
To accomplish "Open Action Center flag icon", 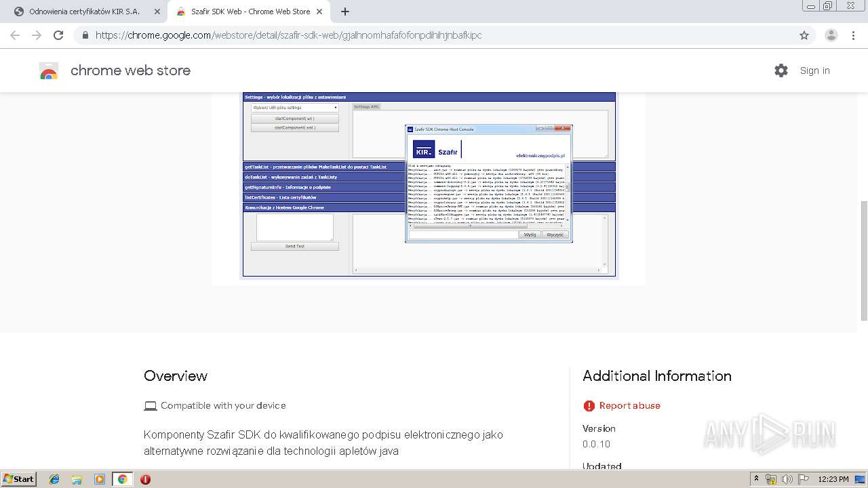I will (x=804, y=479).
